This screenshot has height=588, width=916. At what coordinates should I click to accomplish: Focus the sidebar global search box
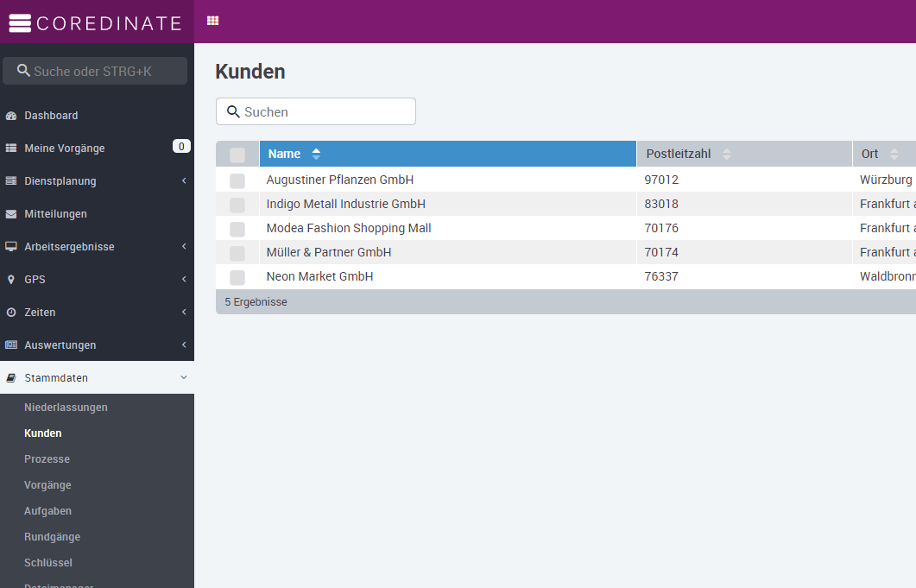point(95,71)
